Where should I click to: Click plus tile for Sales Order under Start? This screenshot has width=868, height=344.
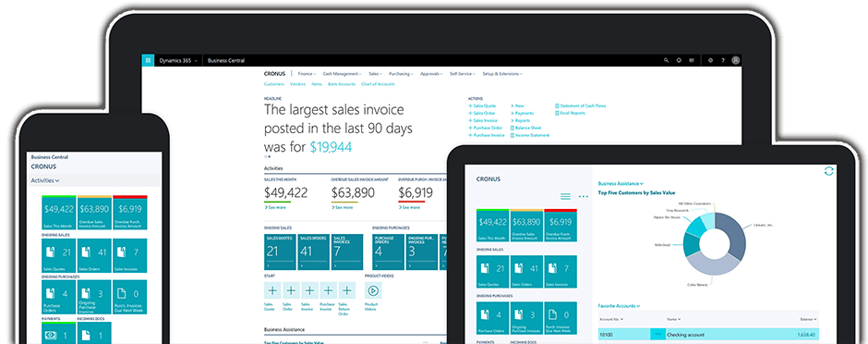pos(291,290)
